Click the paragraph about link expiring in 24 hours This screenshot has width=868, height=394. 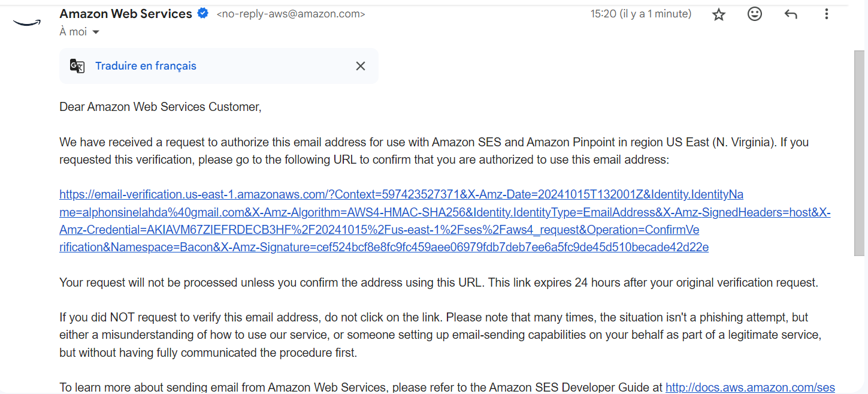(438, 282)
